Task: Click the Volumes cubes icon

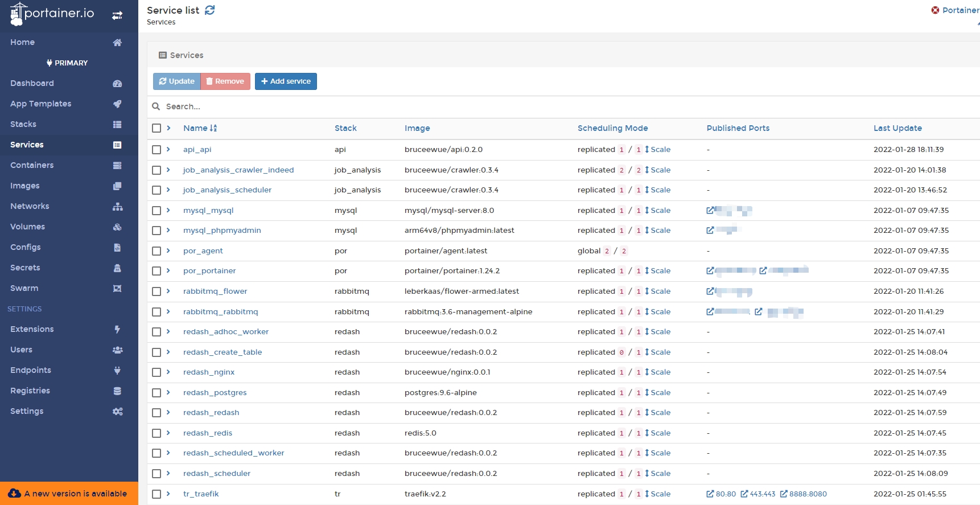Action: point(117,227)
